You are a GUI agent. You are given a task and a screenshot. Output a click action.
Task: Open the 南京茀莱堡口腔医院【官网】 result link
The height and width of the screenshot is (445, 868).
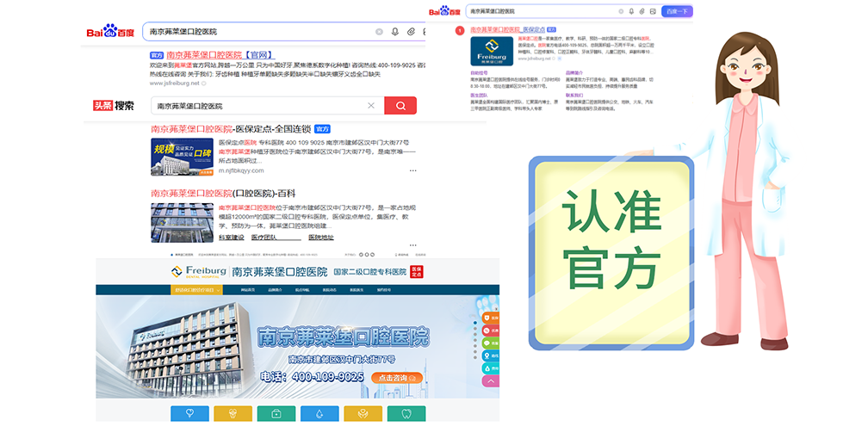click(220, 55)
